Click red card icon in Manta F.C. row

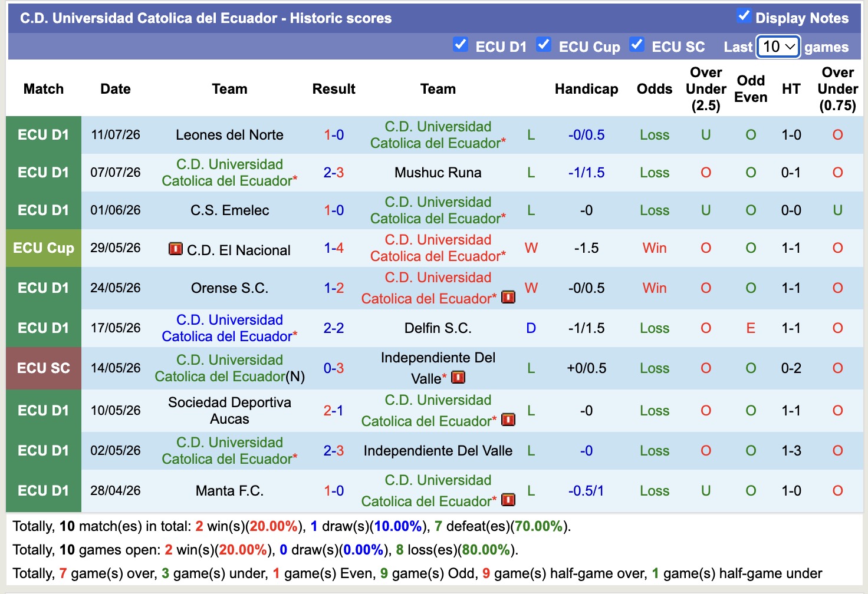pos(508,500)
